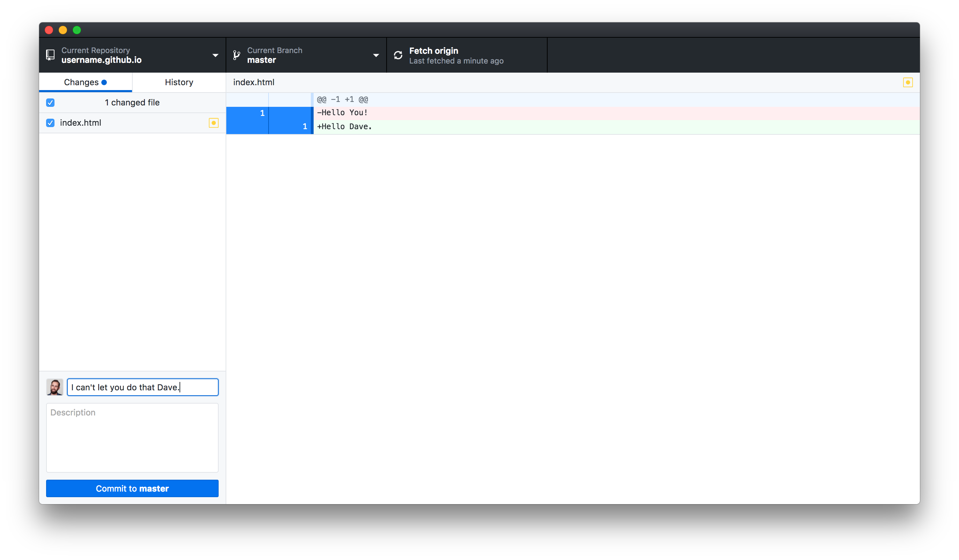Switch to the Changes tab
959x560 pixels.
click(86, 82)
